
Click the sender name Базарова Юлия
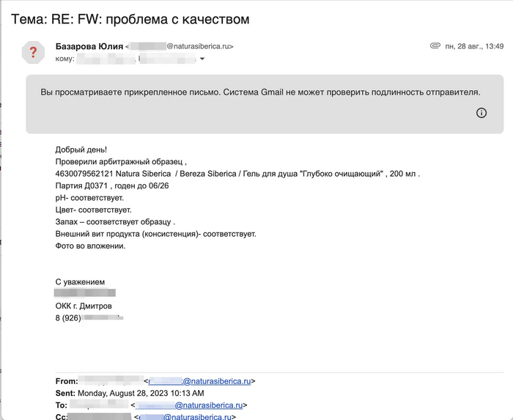tap(89, 47)
